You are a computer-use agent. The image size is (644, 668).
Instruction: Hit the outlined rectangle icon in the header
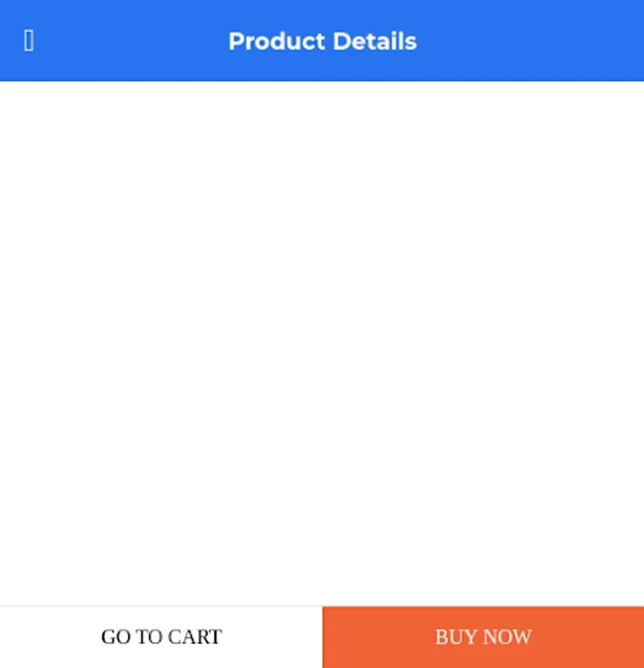(29, 41)
